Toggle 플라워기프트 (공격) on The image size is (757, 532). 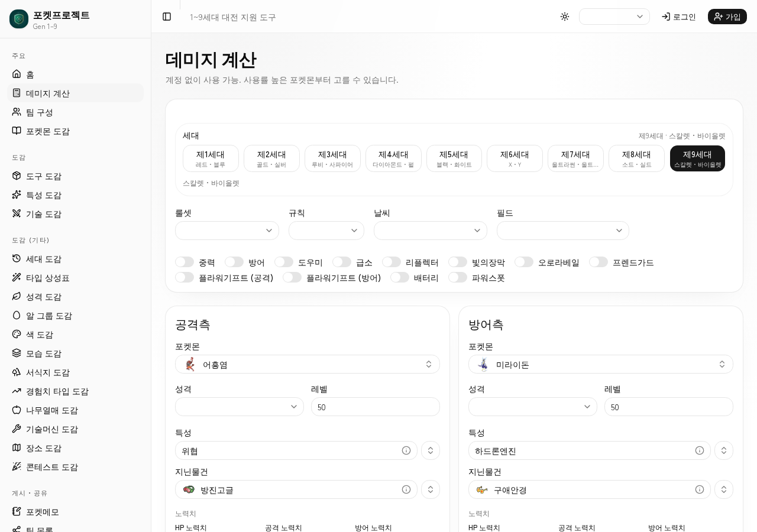pyautogui.click(x=185, y=277)
